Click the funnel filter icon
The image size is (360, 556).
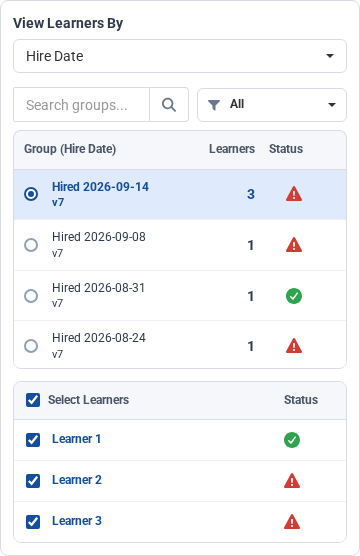pos(214,105)
